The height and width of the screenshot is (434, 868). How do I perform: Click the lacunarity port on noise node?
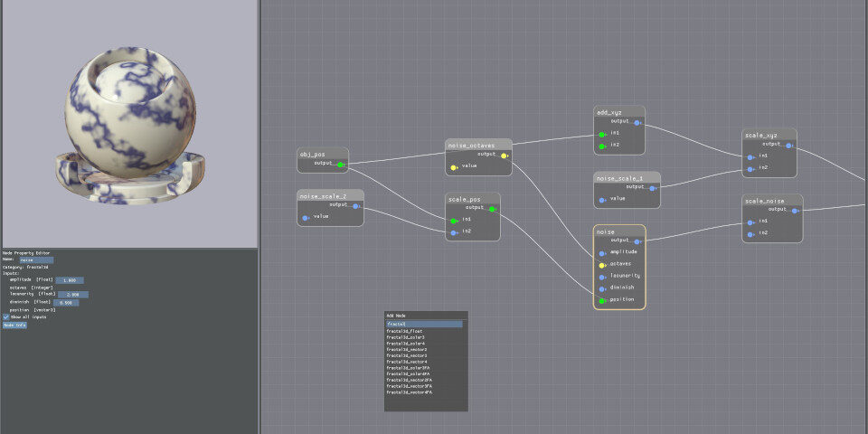tap(602, 276)
